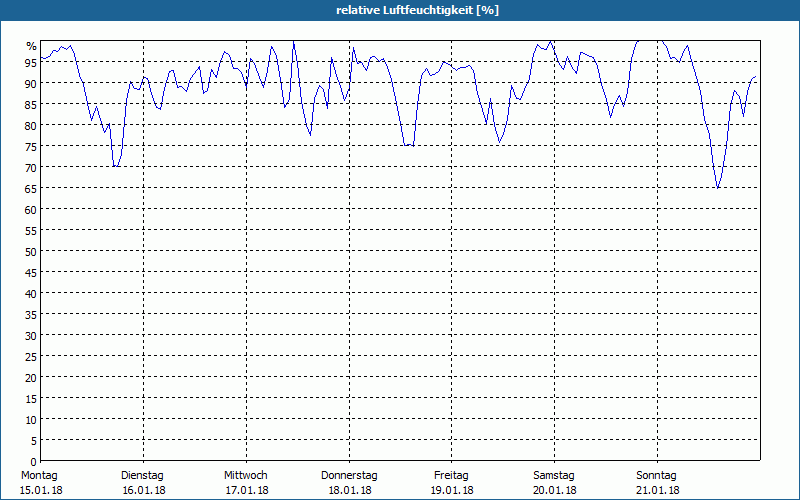
Task: Click the y-axis value '20'
Action: click(x=31, y=378)
